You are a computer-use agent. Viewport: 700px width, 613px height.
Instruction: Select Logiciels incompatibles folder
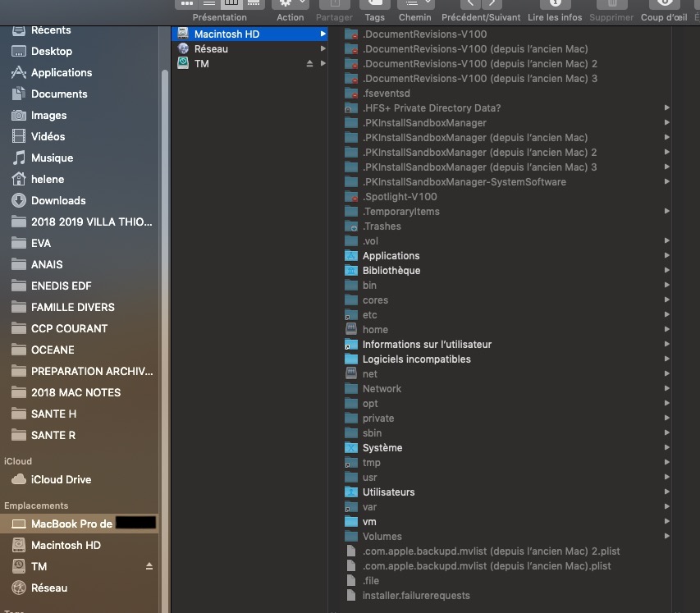click(500, 359)
